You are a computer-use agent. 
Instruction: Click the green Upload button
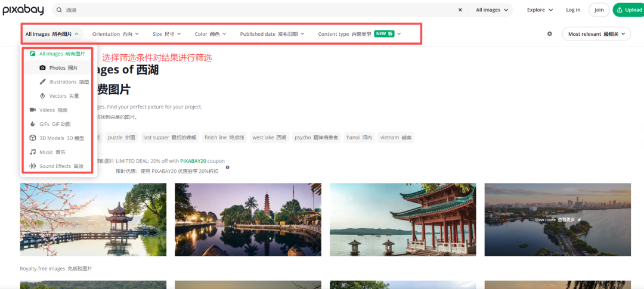629,10
